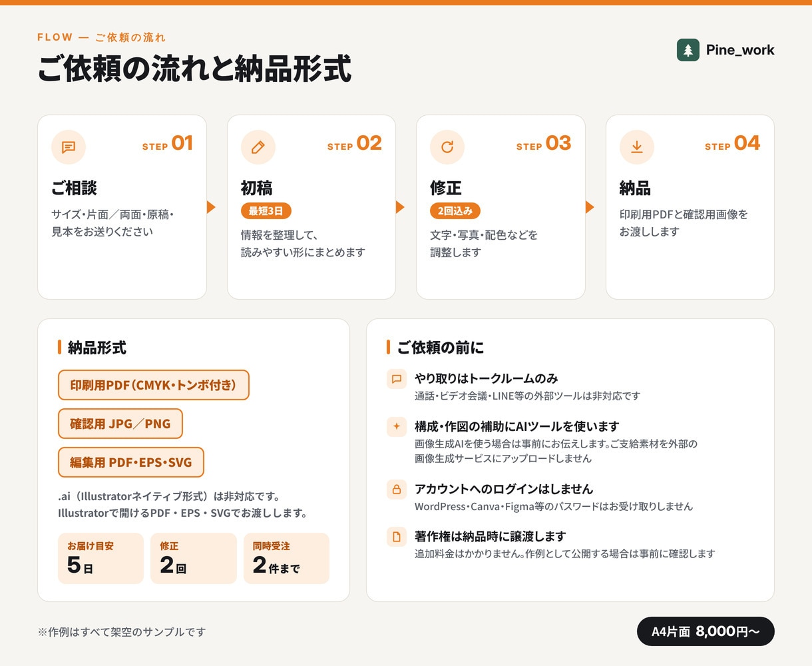
Task: Click the ご相談 heading
Action: [x=75, y=188]
